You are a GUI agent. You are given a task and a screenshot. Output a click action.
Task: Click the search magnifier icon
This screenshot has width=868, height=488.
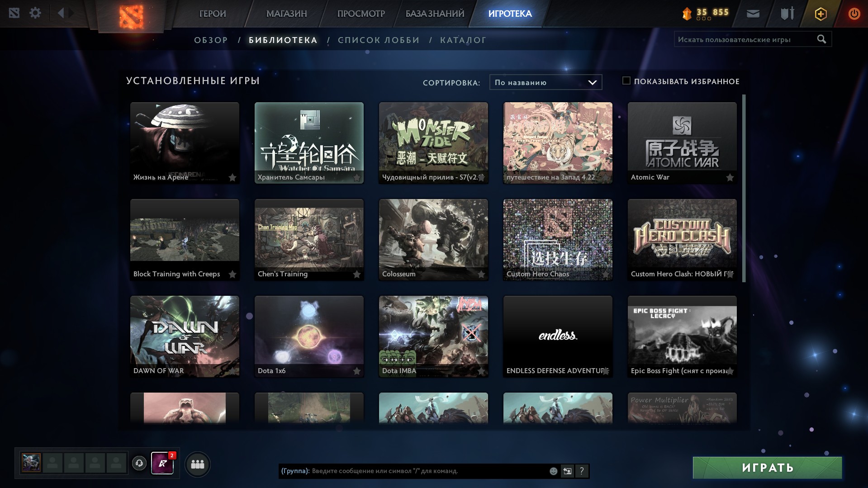(821, 39)
